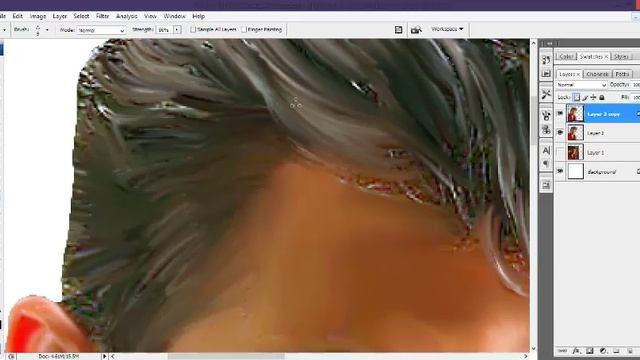The width and height of the screenshot is (640, 360).
Task: Open the Tool Presets panel icon in dock
Action: [546, 94]
